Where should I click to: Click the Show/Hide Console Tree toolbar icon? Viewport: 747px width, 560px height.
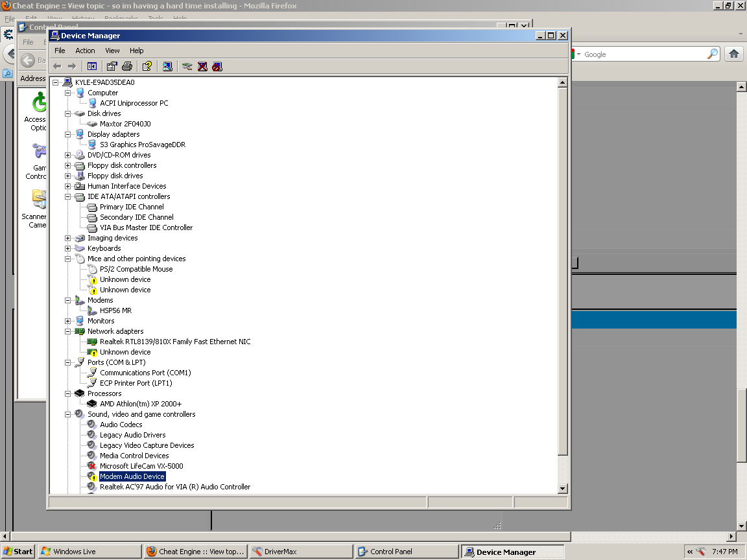pos(92,66)
